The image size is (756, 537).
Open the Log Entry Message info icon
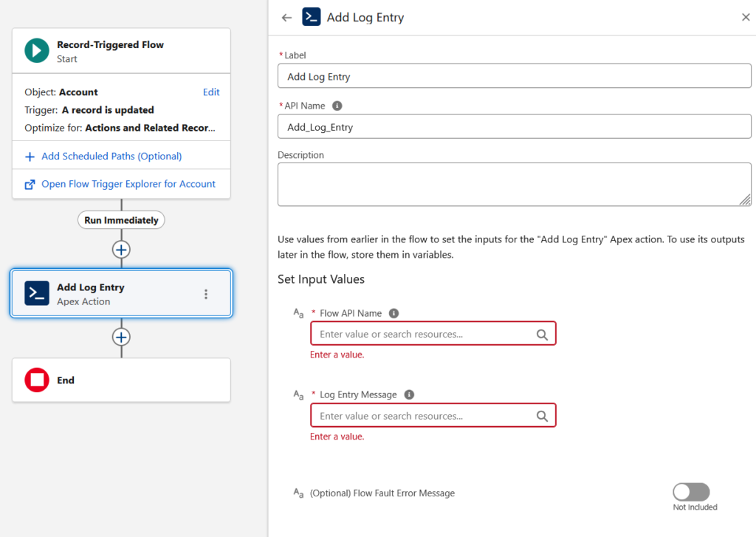click(409, 394)
